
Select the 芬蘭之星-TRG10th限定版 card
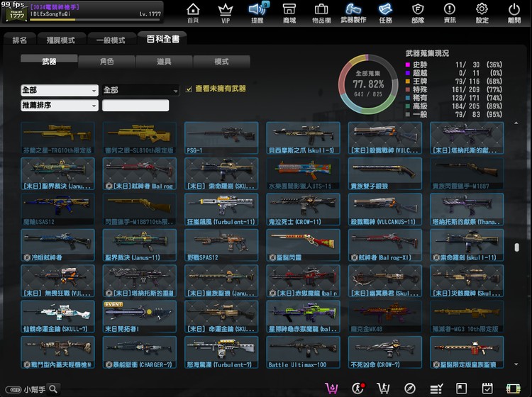click(57, 138)
